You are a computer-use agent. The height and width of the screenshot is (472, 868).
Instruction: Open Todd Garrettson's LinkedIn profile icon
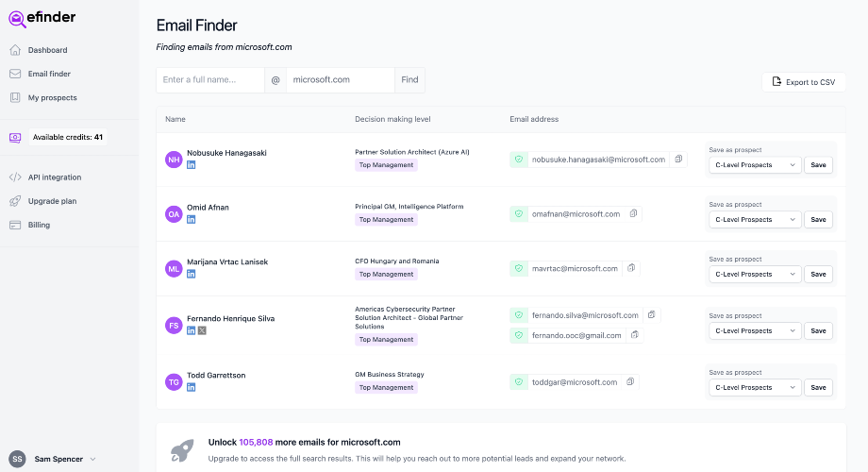click(191, 387)
